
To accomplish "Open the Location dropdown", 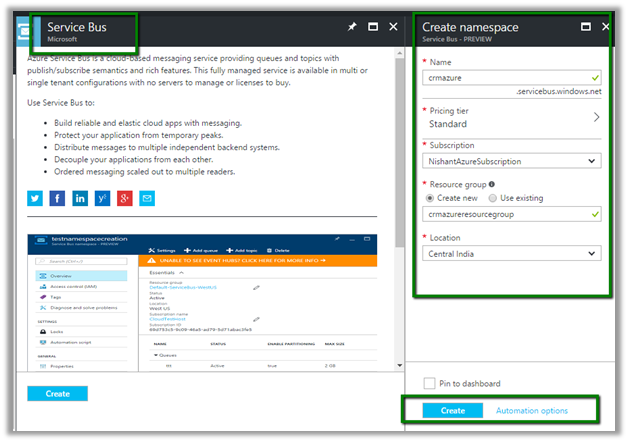I will coord(511,253).
